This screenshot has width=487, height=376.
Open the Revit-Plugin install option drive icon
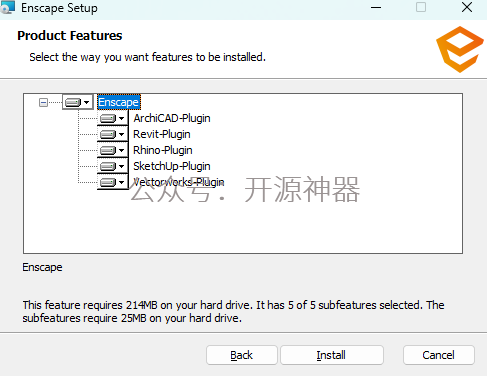click(x=112, y=134)
